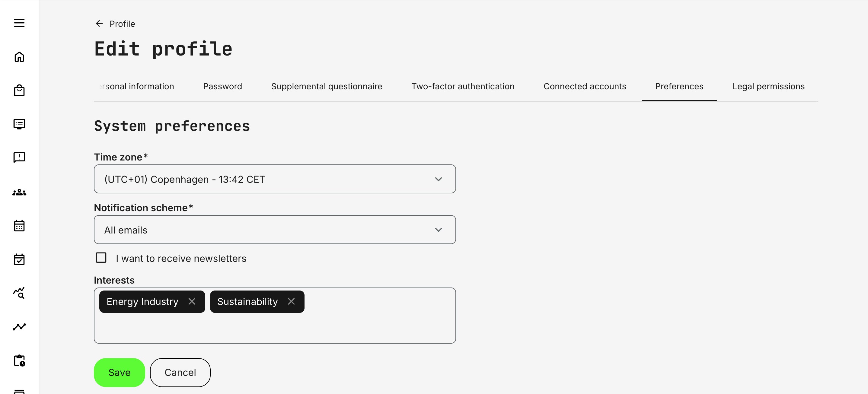Viewport: 868px width, 394px height.
Task: Open the calendar icon in sidebar
Action: click(19, 226)
